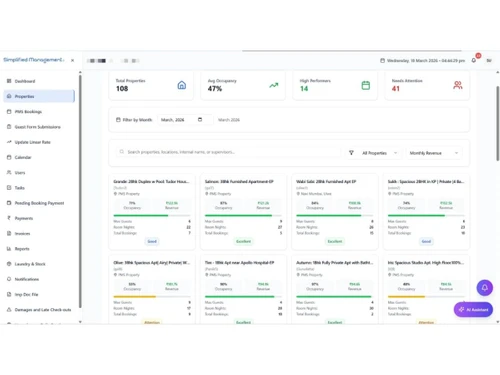Click the sidebar vertical scrollbar
The height and width of the screenshot is (375, 500).
tap(80, 192)
